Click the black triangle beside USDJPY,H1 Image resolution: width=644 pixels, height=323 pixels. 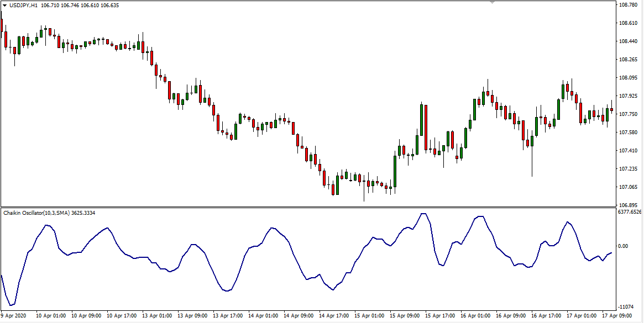pos(5,5)
